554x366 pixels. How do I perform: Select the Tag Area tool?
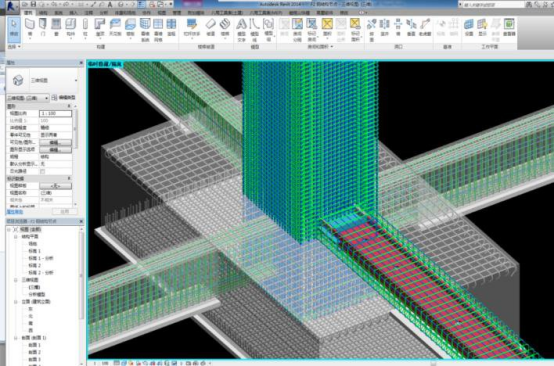355,30
